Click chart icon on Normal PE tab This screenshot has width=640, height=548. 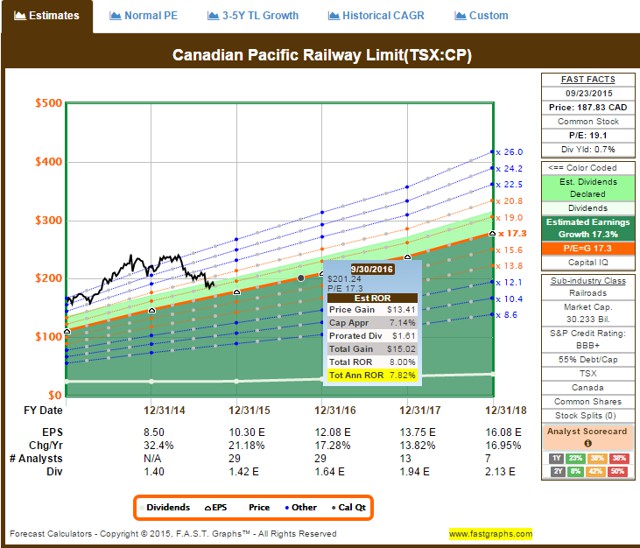[115, 16]
